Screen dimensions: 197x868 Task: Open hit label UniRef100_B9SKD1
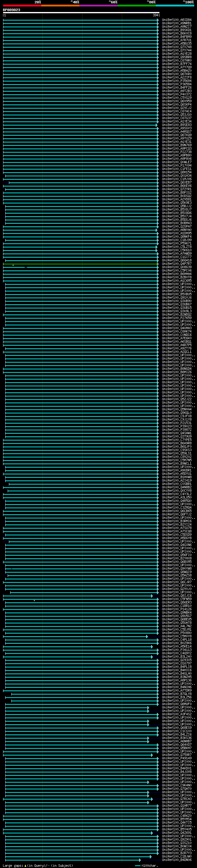pyautogui.click(x=177, y=30)
